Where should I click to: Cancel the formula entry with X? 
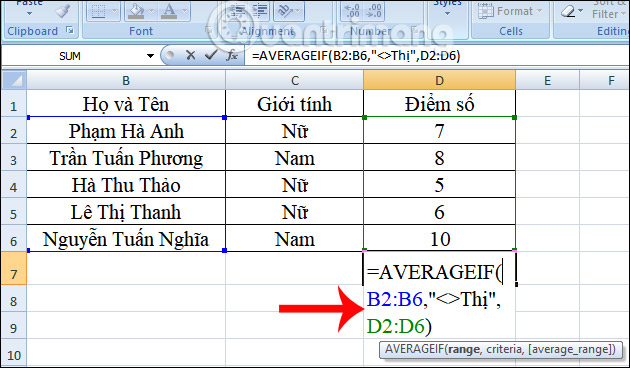[x=191, y=55]
